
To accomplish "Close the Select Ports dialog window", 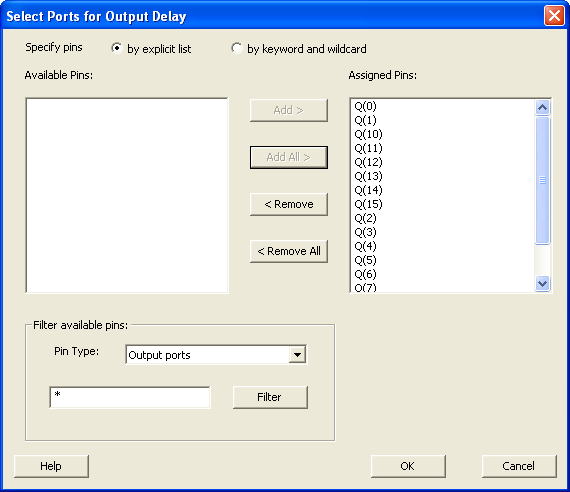I will pyautogui.click(x=554, y=16).
